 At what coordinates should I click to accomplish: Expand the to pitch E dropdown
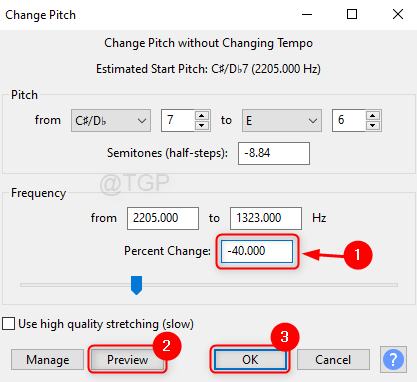tap(282, 120)
